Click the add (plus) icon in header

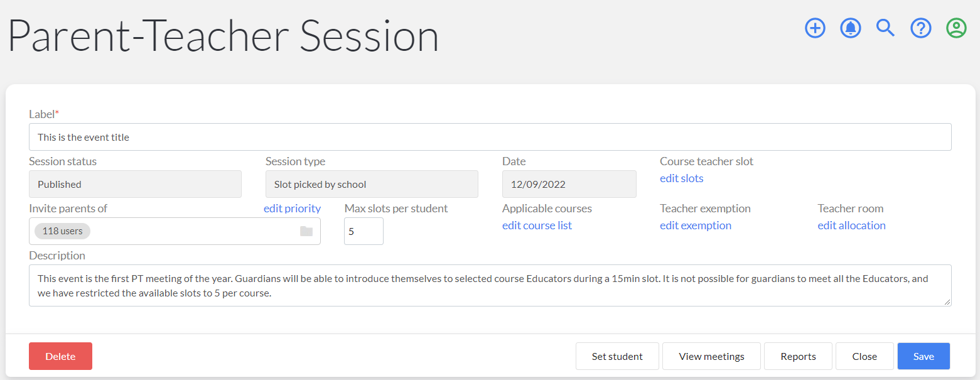point(815,28)
